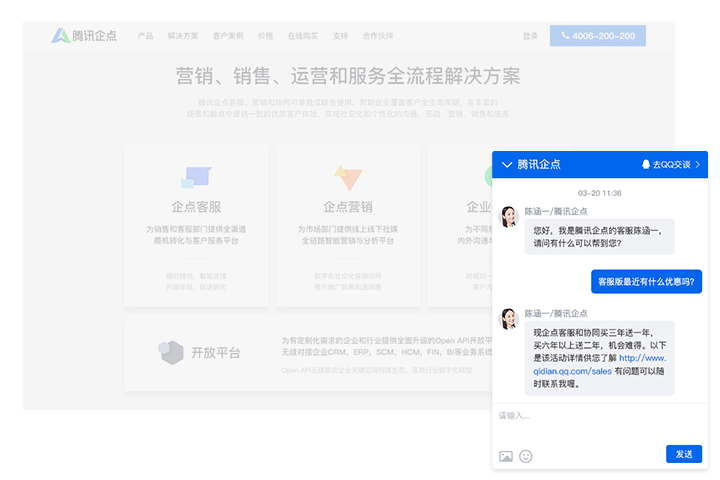The image size is (720, 480).
Task: Click the 登录 login link
Action: 530,36
